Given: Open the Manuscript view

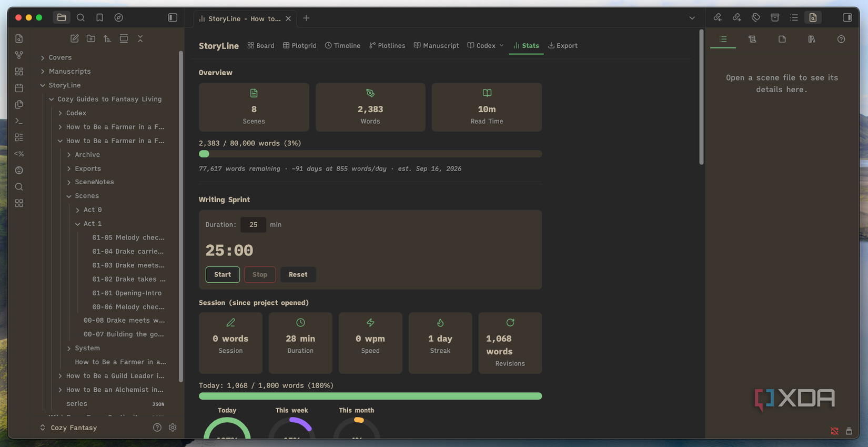Looking at the screenshot, I should tap(436, 46).
